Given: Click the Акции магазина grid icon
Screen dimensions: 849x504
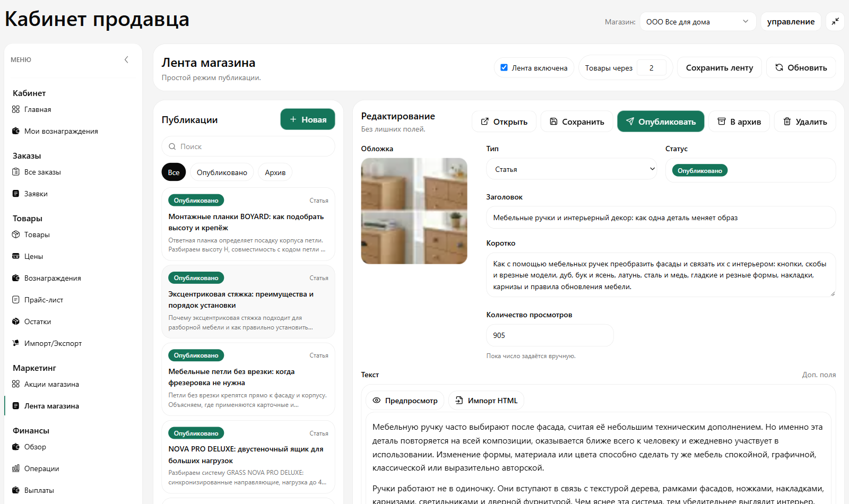Looking at the screenshot, I should (x=16, y=384).
